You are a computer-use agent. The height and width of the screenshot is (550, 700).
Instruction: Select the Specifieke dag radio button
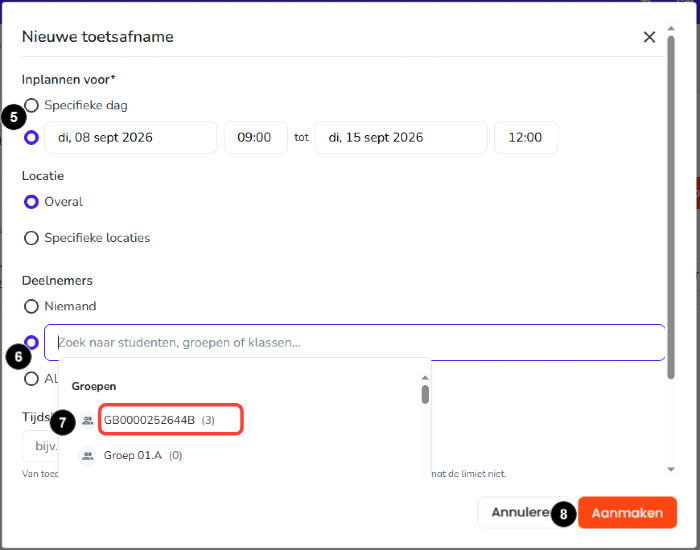[31, 105]
